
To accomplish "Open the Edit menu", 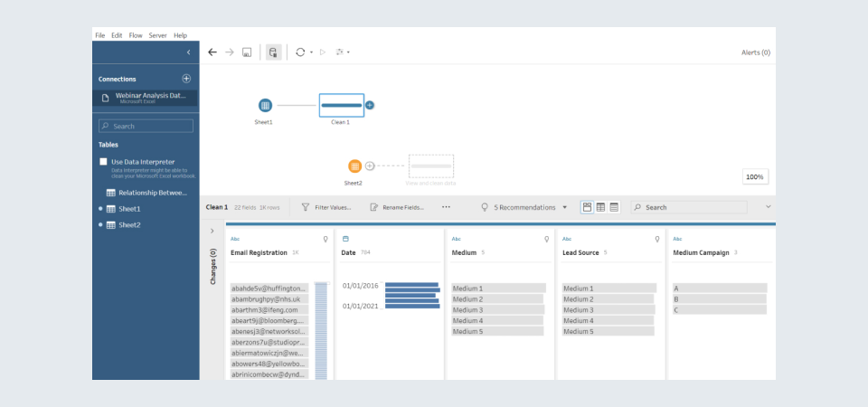I will (x=117, y=35).
